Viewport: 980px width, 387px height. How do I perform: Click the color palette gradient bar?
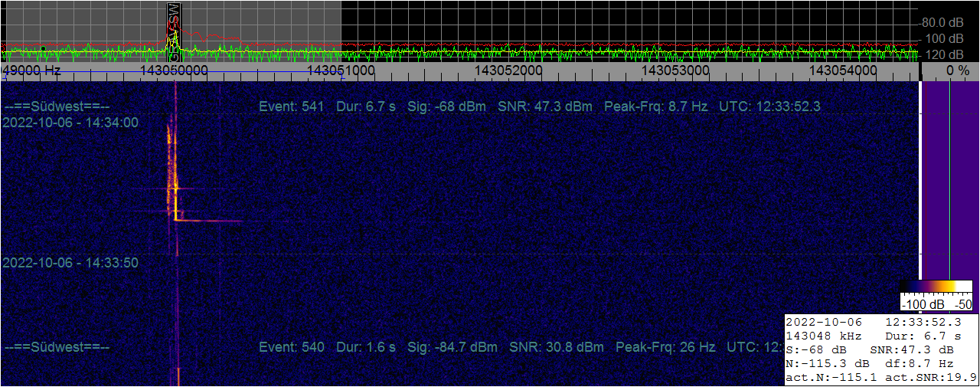[937, 287]
